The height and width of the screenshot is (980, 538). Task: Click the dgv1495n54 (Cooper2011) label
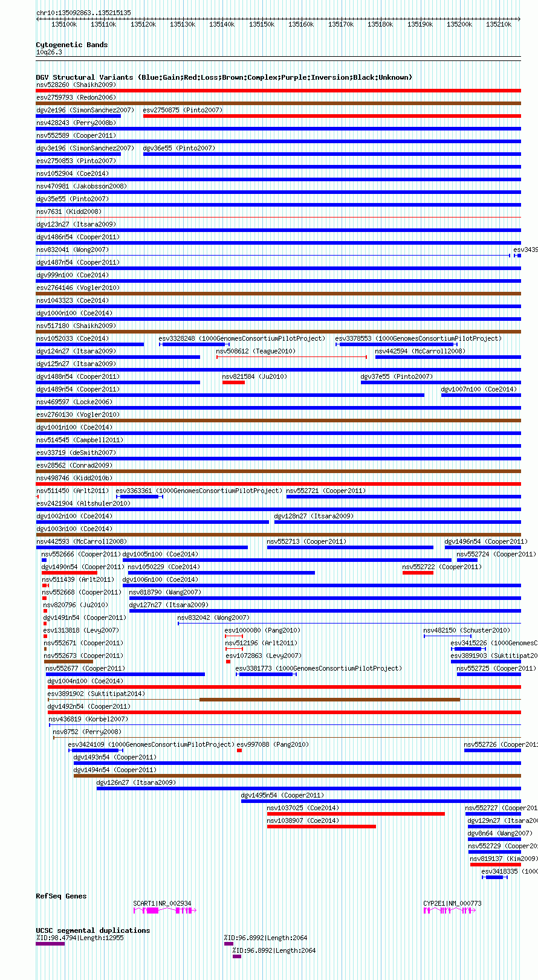(283, 795)
